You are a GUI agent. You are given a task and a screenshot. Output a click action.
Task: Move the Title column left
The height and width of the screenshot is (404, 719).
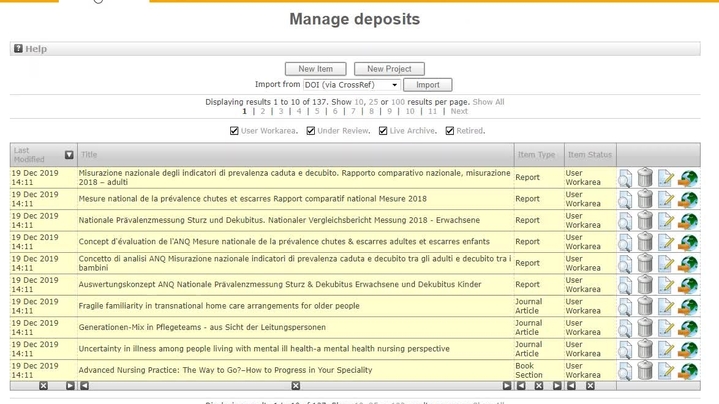[84, 386]
